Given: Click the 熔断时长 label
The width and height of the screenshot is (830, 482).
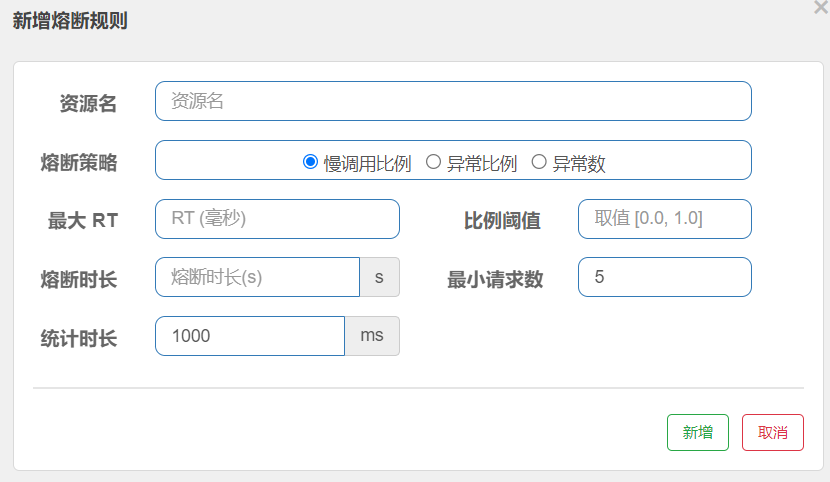Looking at the screenshot, I should (x=79, y=279).
